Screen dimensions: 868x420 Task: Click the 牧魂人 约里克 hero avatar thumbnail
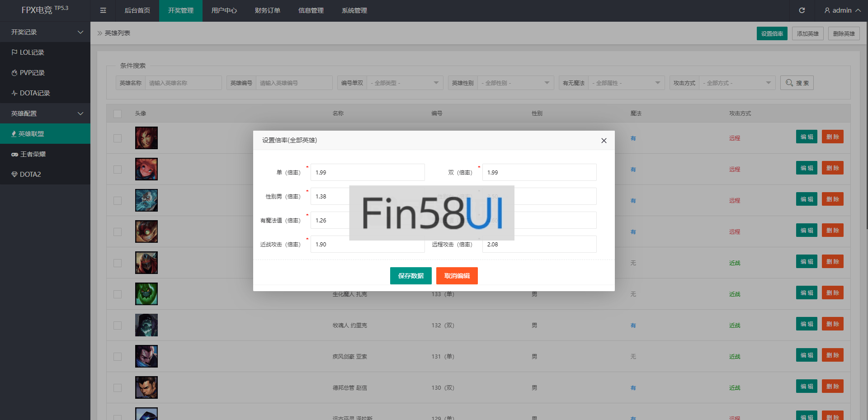[146, 325]
